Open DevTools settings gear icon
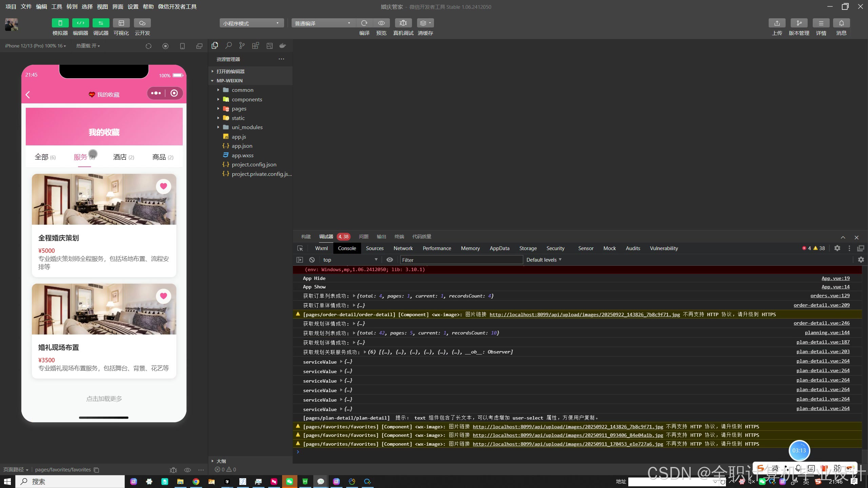Screen dimensions: 868x488 click(837, 248)
